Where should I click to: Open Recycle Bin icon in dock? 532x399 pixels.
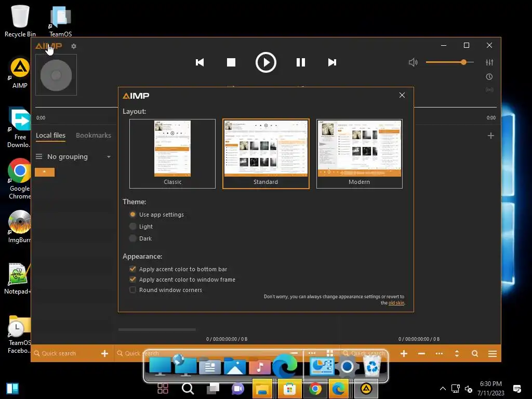pyautogui.click(x=372, y=367)
